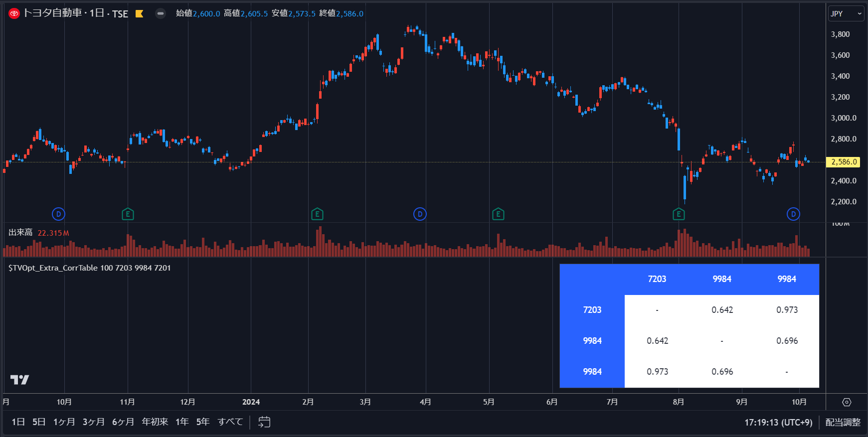Select the 5年 range

(203, 422)
